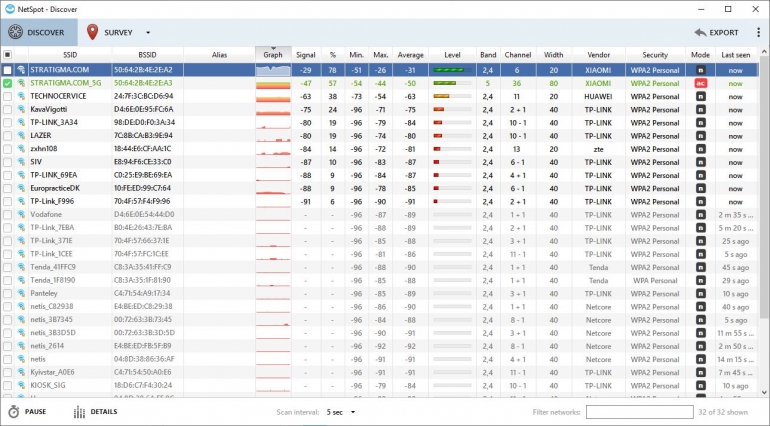This screenshot has height=426, width=770.
Task: Open the Survey mode tab
Action: (110, 32)
